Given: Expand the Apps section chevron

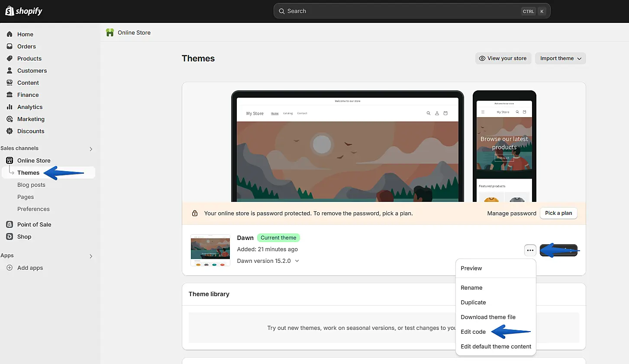Looking at the screenshot, I should [91, 256].
